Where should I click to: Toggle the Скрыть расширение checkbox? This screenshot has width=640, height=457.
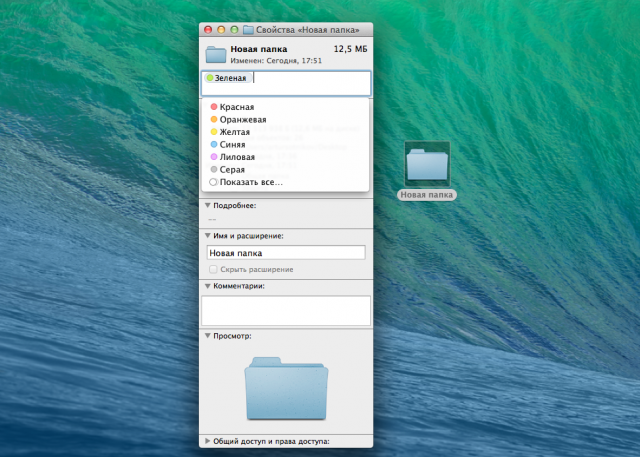coord(213,270)
